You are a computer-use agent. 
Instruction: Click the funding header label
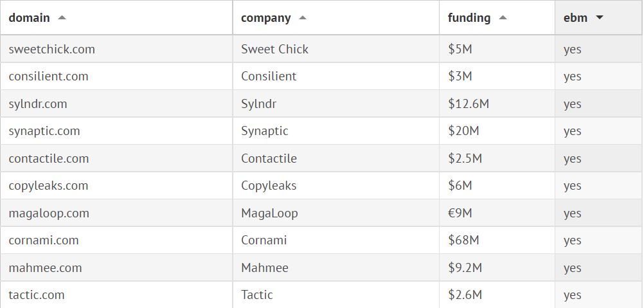pyautogui.click(x=469, y=18)
